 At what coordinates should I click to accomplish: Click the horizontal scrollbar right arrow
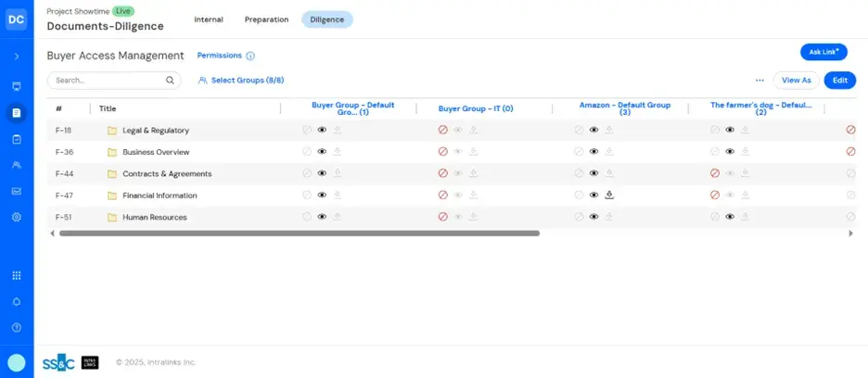[850, 233]
